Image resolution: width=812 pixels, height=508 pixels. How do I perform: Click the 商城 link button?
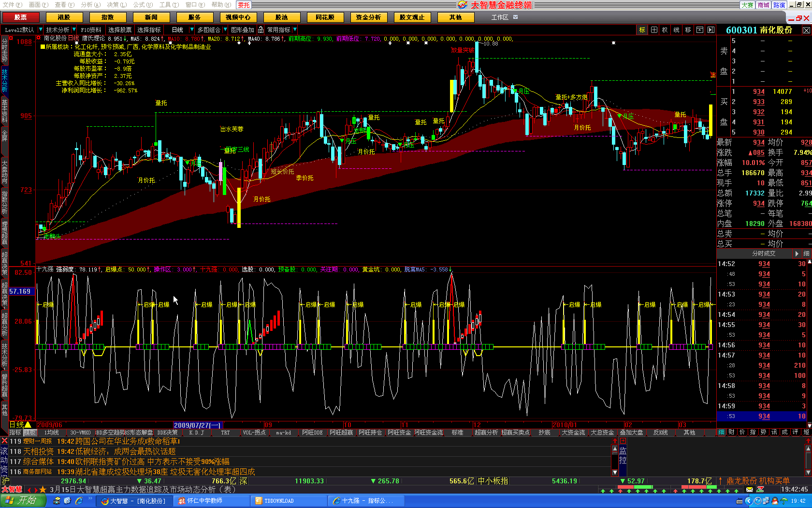(x=764, y=5)
